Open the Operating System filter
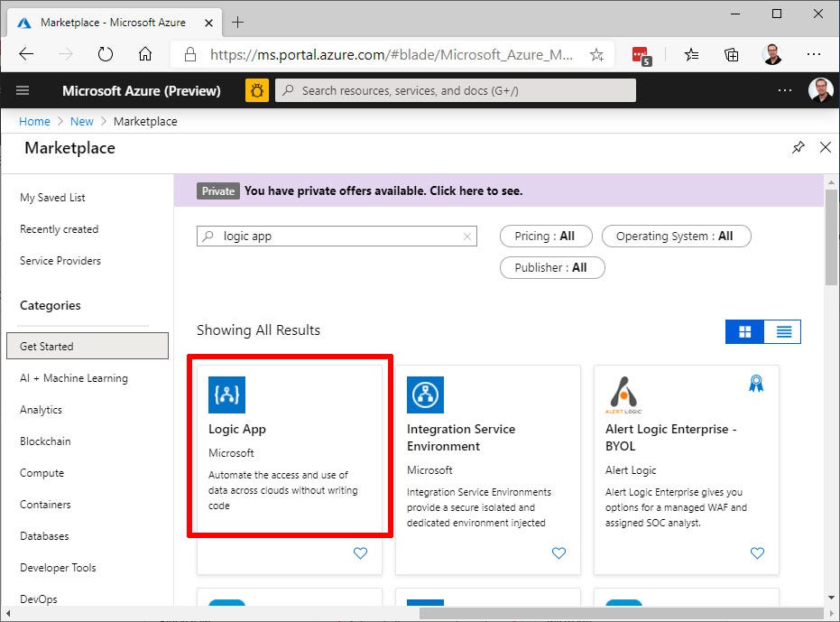 coord(676,237)
